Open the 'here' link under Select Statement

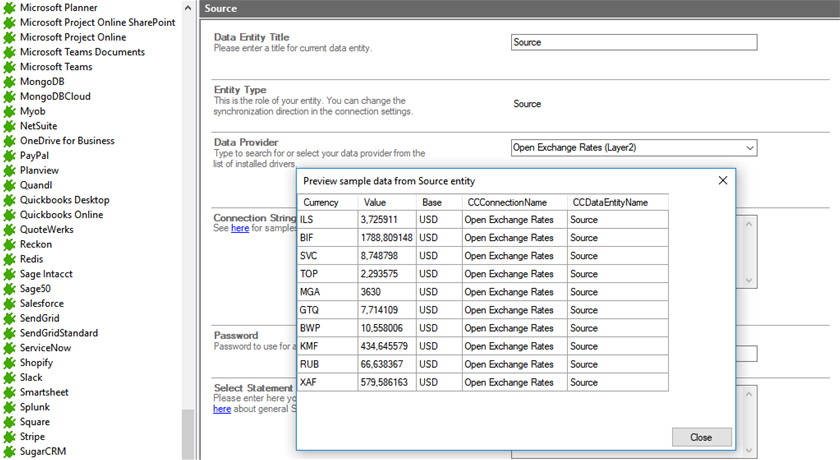[x=222, y=409]
